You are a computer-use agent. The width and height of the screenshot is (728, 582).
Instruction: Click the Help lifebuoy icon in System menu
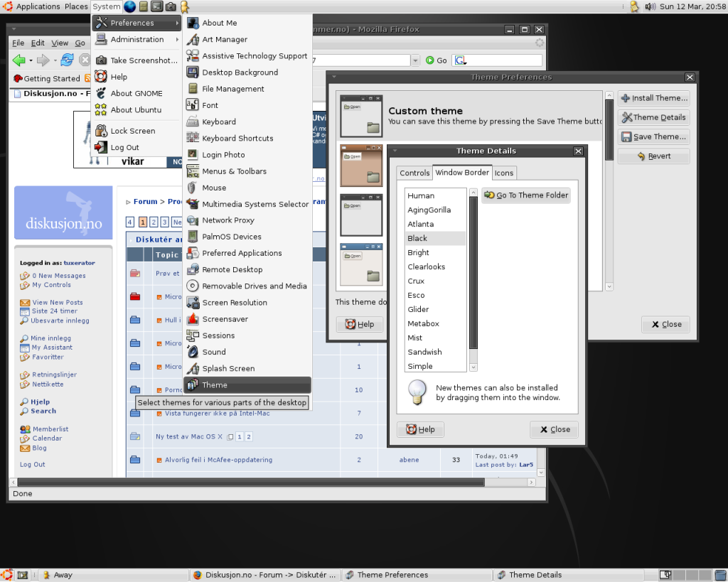(101, 77)
